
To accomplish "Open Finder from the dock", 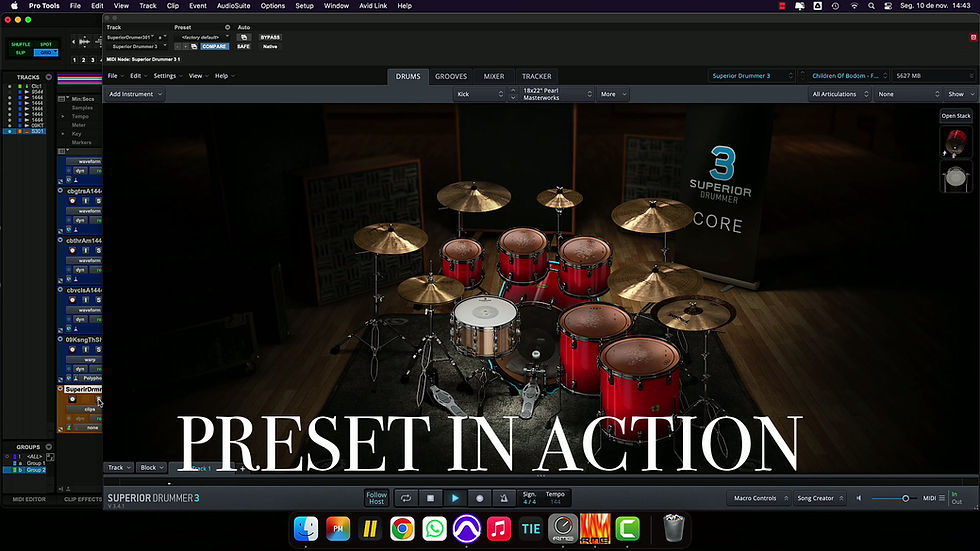I will pyautogui.click(x=306, y=529).
